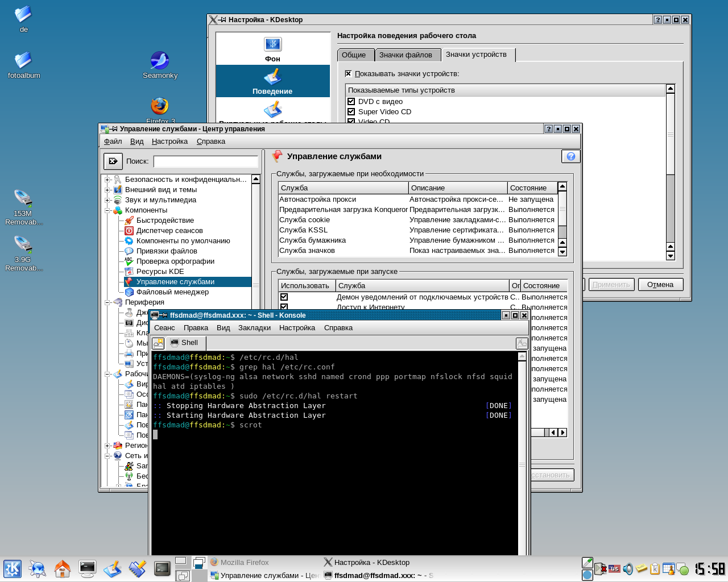Switch to the Значки файлов tab
Viewport: 728px width, 582px height.
[406, 55]
